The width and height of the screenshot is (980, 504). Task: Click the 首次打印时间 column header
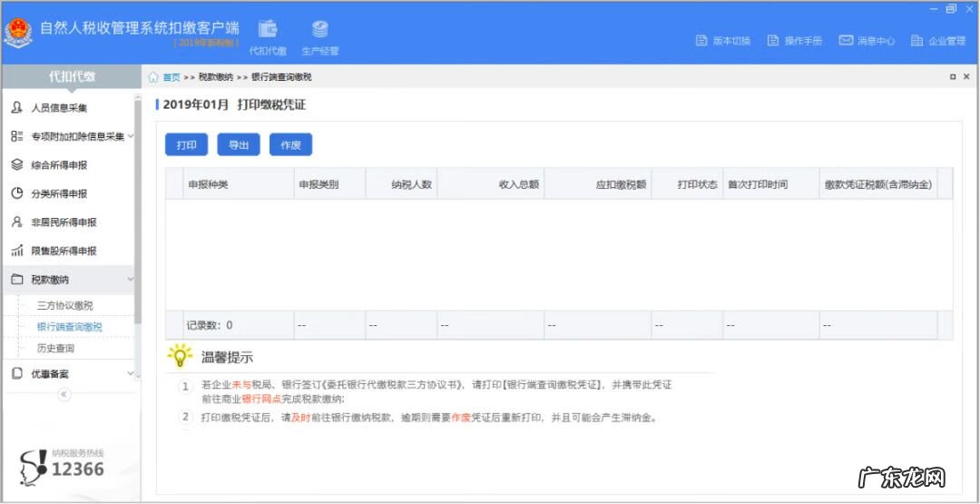(771, 184)
